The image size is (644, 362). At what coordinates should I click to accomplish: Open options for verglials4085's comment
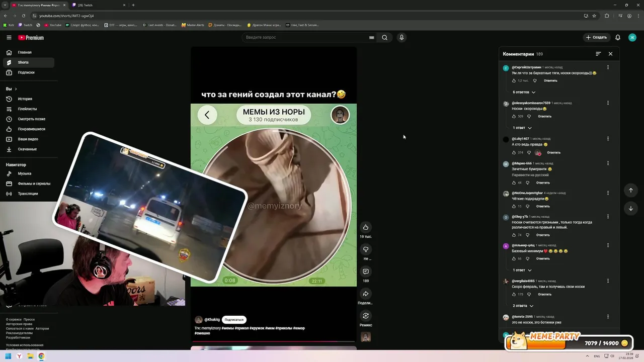tap(608, 281)
